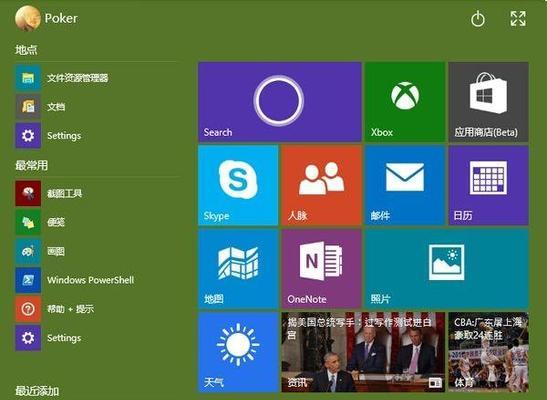Open the power options button

click(x=478, y=19)
